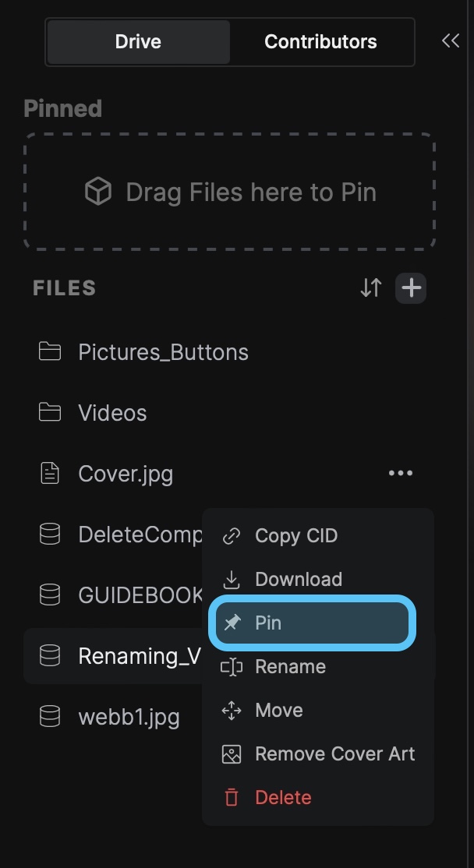This screenshot has width=474, height=868.
Task: Choose Delete from the context menu
Action: pos(283,798)
